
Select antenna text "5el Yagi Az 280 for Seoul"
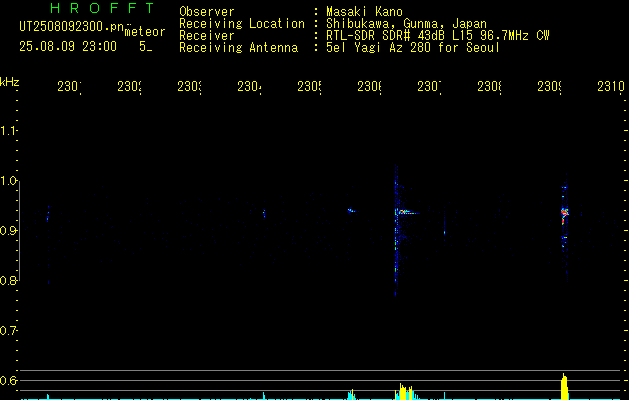pos(413,48)
